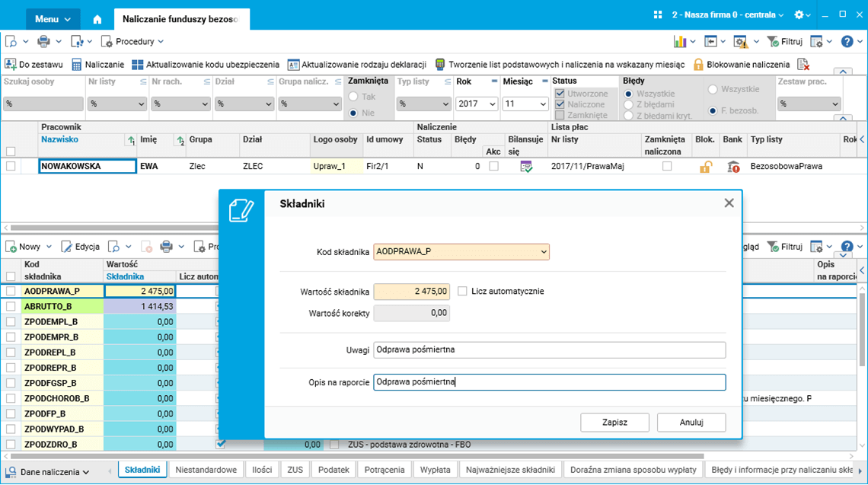
Task: Click the Naliczanie calculator icon
Action: tap(76, 65)
